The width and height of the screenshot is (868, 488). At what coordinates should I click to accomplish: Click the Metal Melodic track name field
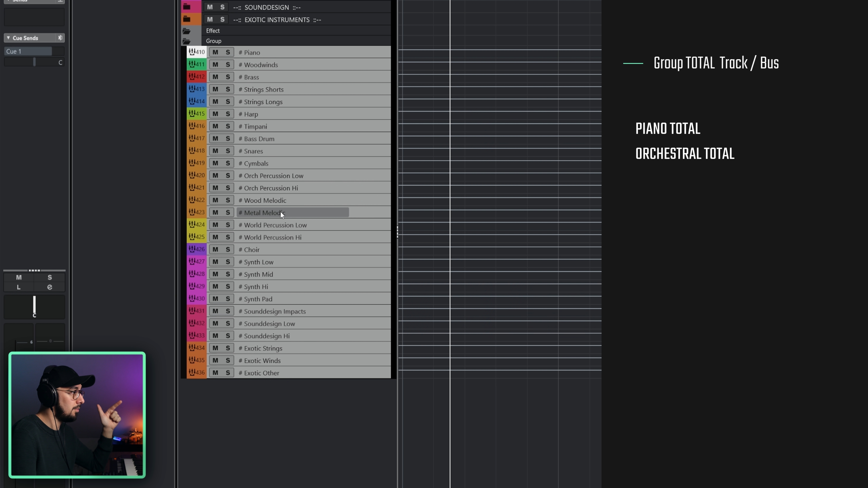292,213
